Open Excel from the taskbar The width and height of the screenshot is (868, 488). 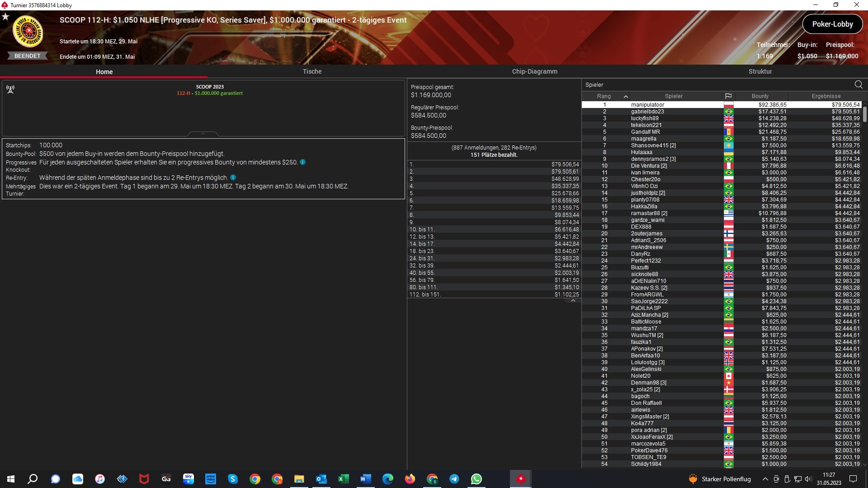pyautogui.click(x=344, y=479)
